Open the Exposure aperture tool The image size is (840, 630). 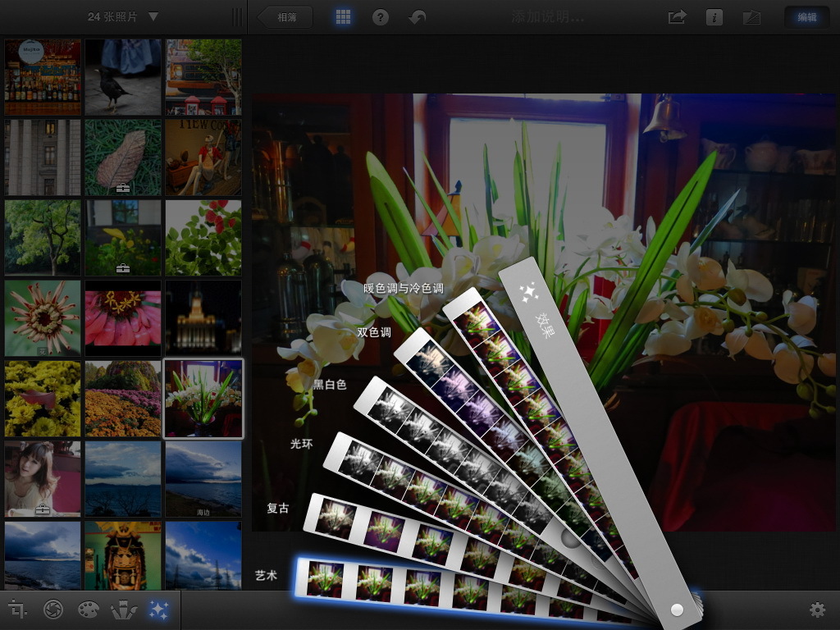pos(53,609)
